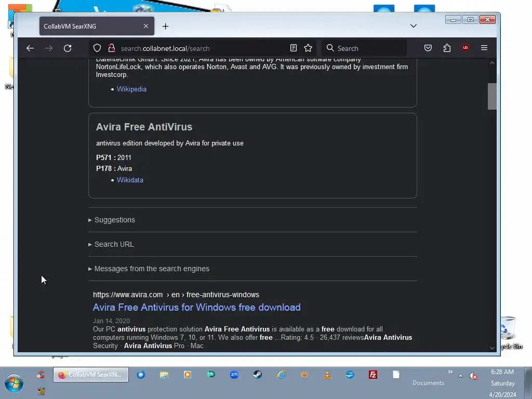532x399 pixels.
Task: Launch VLC media player from taskbar
Action: click(327, 375)
